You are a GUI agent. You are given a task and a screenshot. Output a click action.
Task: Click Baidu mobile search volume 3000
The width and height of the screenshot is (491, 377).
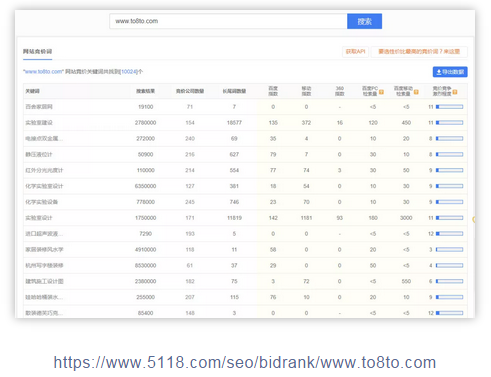[406, 218]
